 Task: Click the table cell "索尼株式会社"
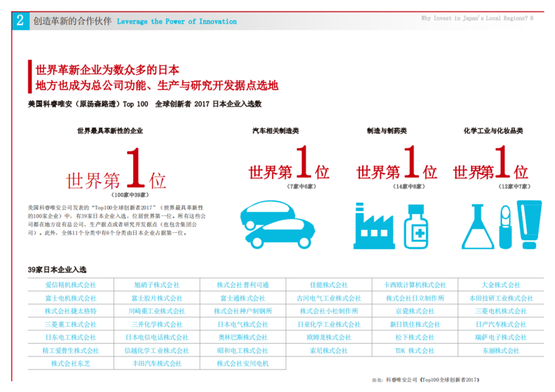click(329, 350)
